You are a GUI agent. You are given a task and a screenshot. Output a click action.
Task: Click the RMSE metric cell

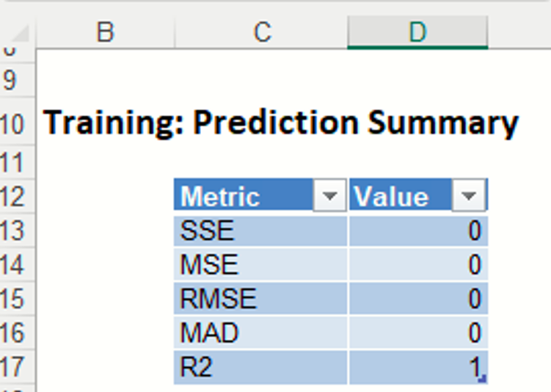(260, 299)
